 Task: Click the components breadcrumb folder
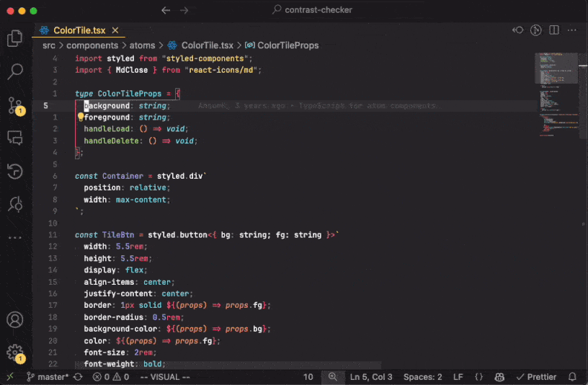click(x=92, y=45)
